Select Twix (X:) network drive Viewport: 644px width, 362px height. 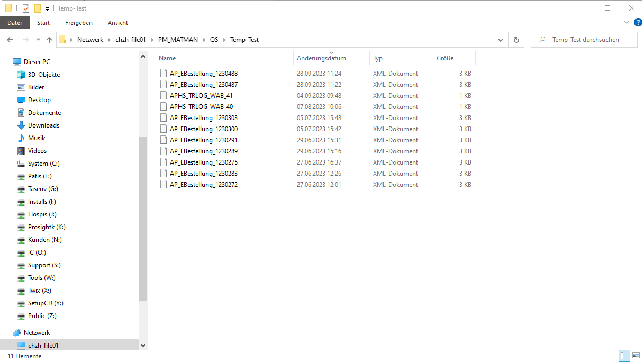[40, 291]
